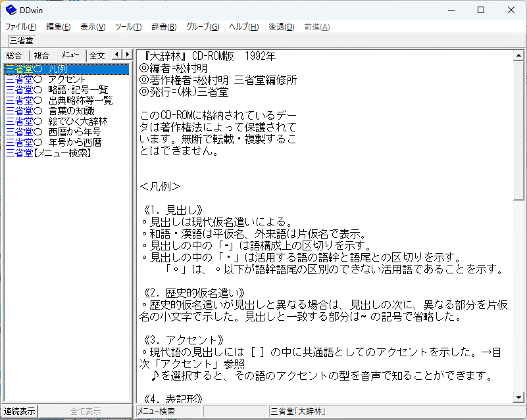Open the 編集(E) menu

(x=59, y=27)
